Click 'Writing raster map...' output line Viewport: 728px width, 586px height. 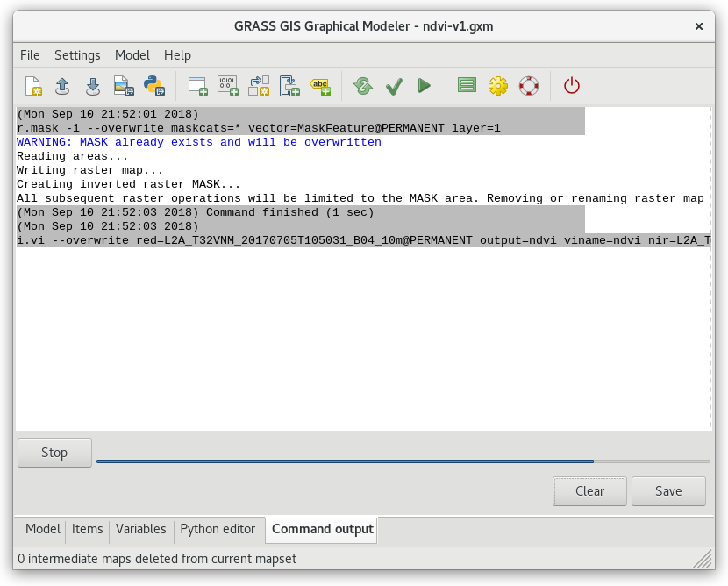pos(89,170)
